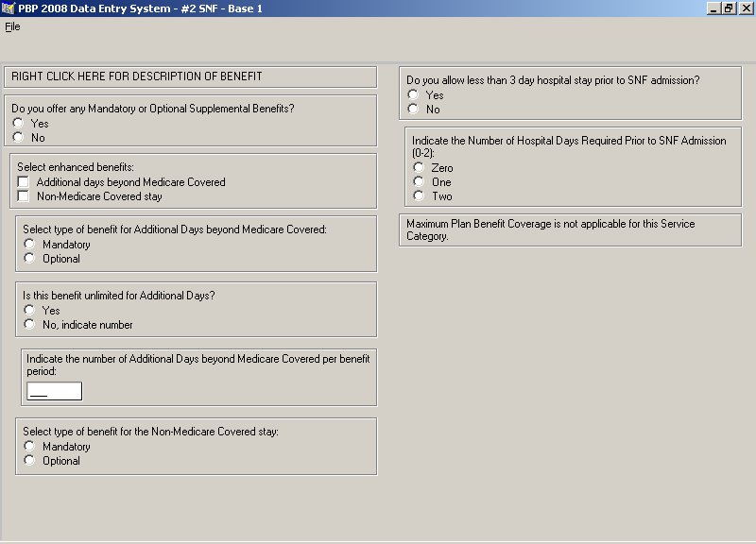Click the right-click description of benefit bar
This screenshot has width=756, height=544.
click(x=190, y=76)
